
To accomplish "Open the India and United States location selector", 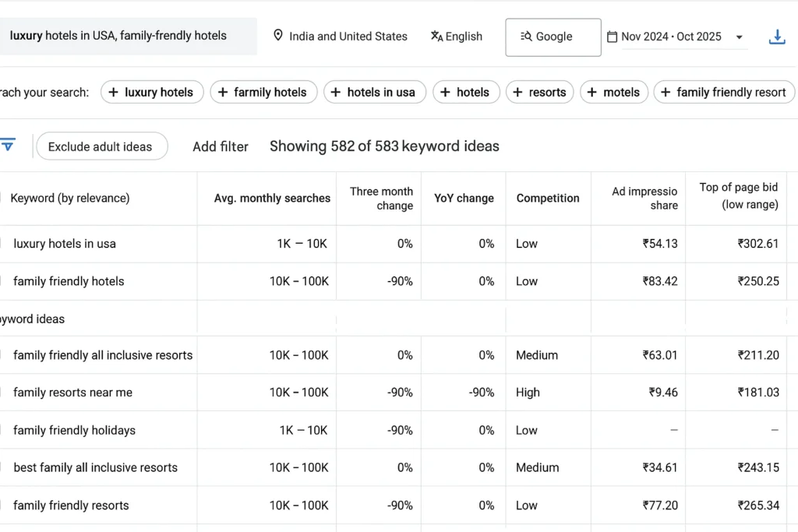I will (x=341, y=36).
